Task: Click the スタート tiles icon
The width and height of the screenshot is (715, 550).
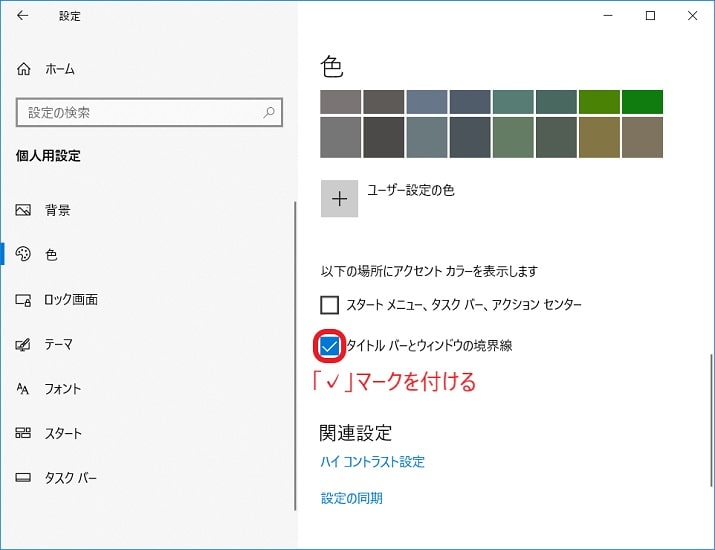Action: tap(23, 432)
